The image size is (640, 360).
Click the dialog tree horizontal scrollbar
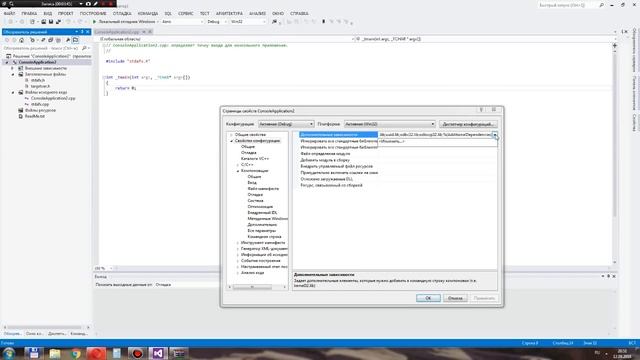257,287
